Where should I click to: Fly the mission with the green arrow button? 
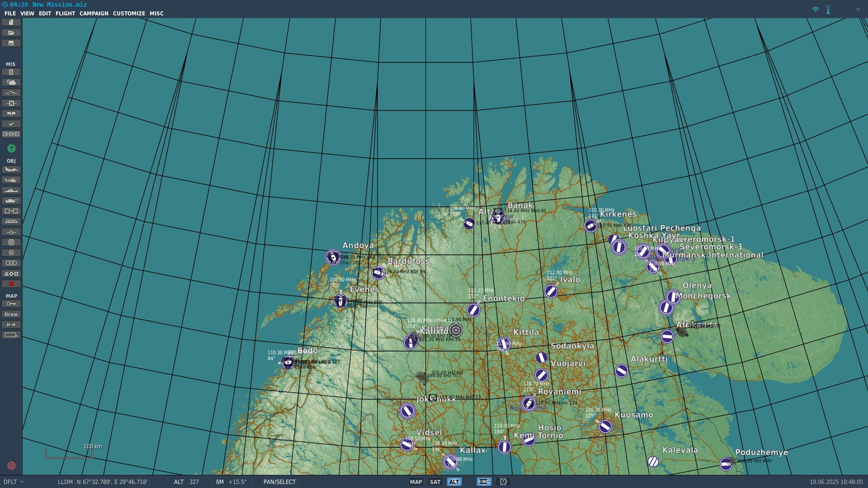click(11, 148)
